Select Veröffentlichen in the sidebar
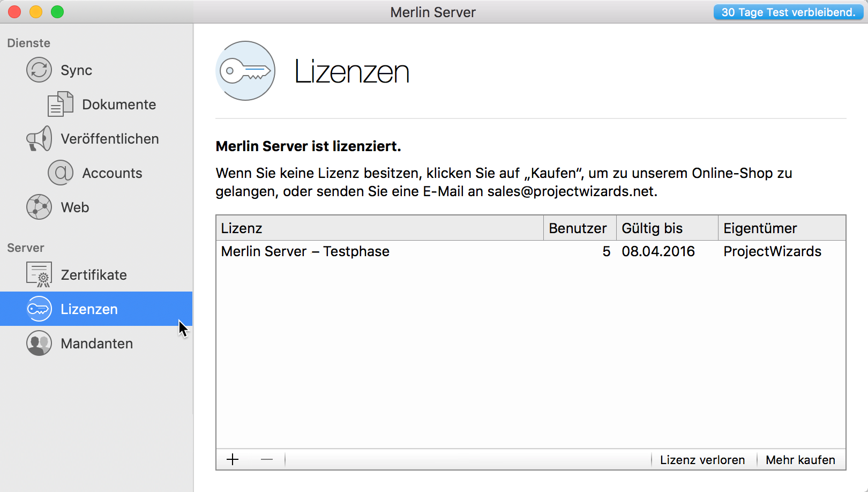This screenshot has width=868, height=492. [110, 139]
